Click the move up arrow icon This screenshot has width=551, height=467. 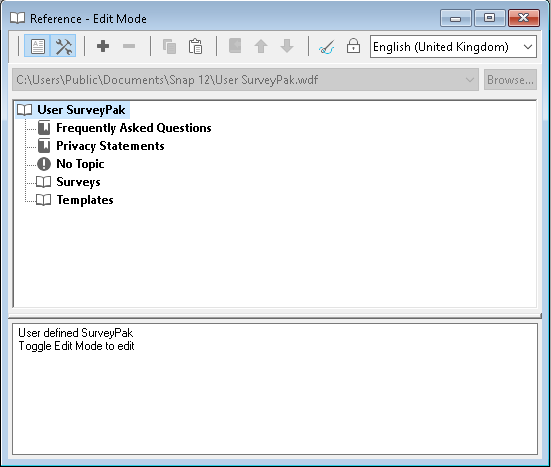point(261,46)
